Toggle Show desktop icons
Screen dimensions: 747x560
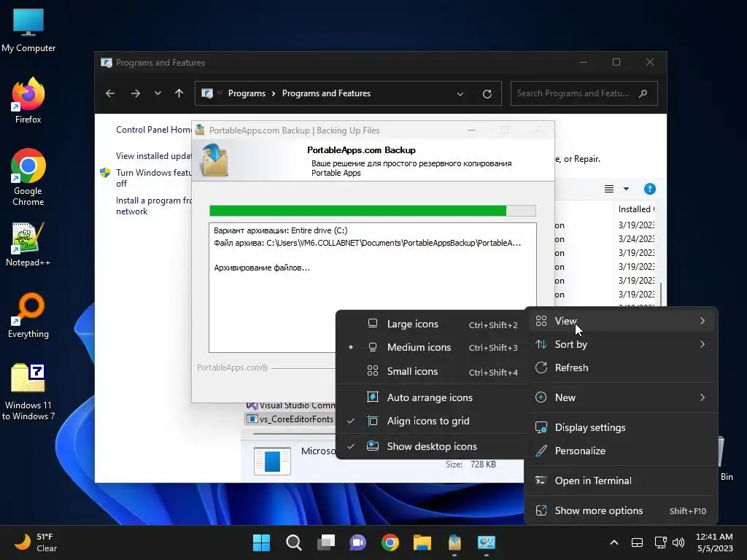click(x=433, y=447)
